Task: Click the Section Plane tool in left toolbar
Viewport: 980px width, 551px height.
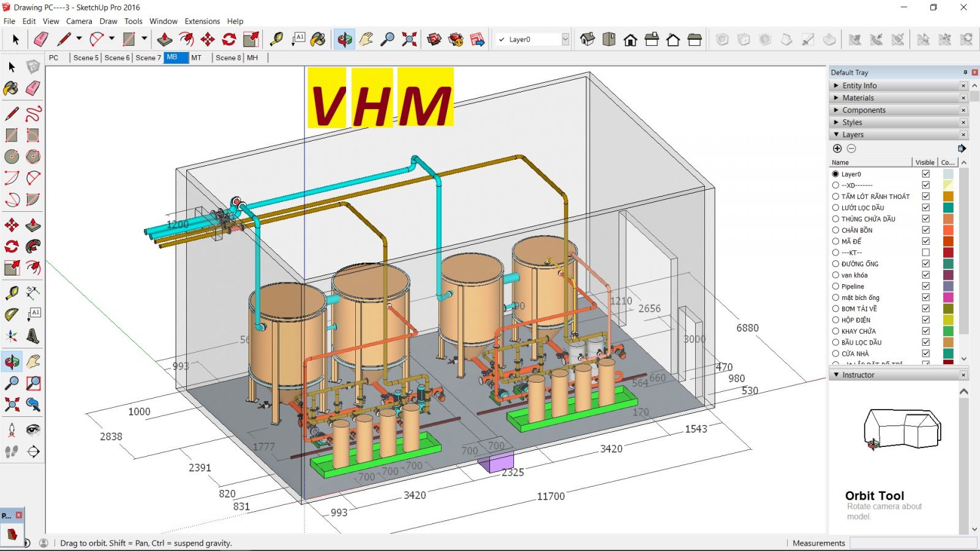Action: click(x=33, y=452)
